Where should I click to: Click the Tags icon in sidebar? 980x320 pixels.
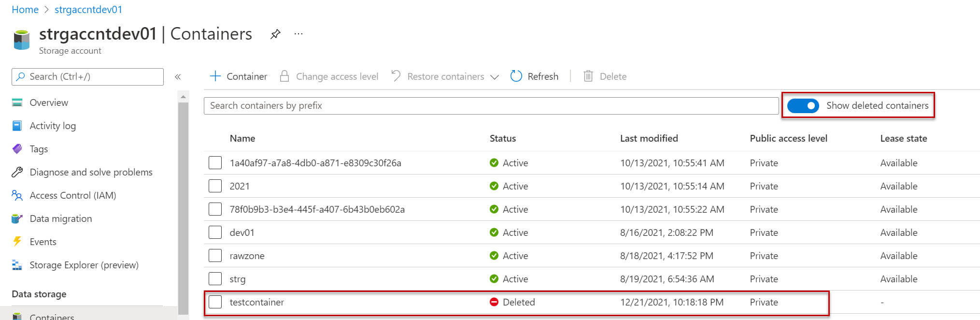point(17,149)
